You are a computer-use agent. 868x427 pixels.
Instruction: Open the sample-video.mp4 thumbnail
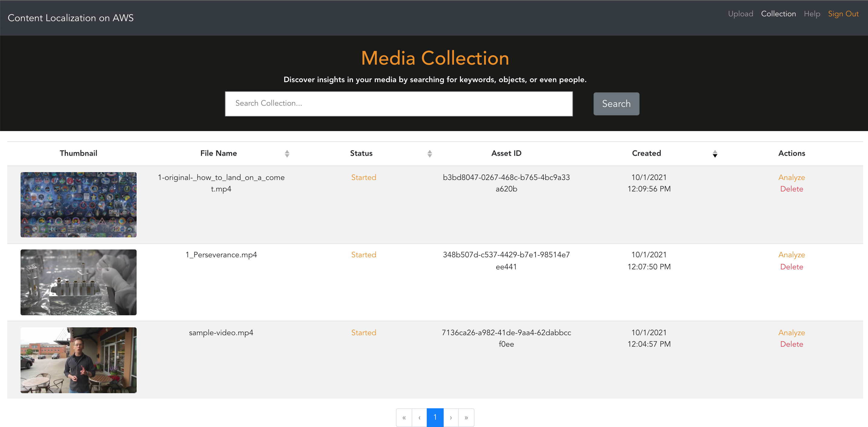point(79,360)
